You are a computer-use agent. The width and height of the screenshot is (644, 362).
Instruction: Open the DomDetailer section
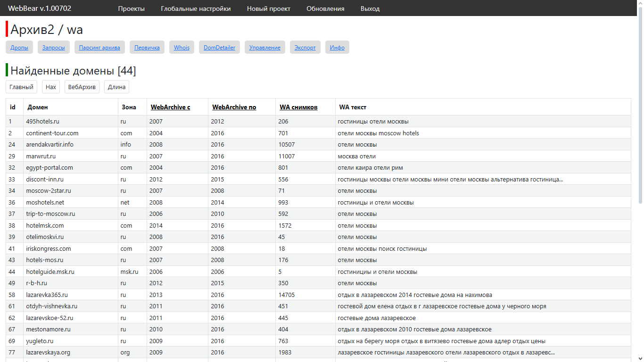coord(219,47)
